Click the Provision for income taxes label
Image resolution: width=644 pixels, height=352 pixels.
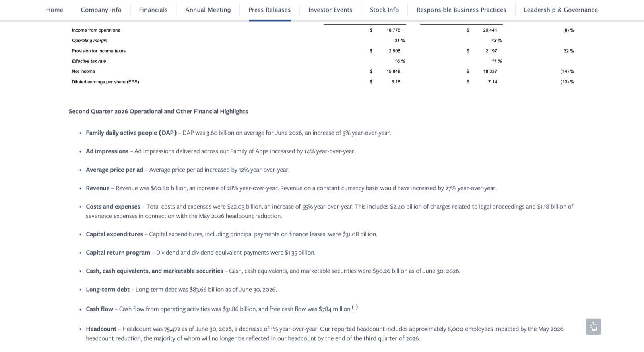(99, 51)
